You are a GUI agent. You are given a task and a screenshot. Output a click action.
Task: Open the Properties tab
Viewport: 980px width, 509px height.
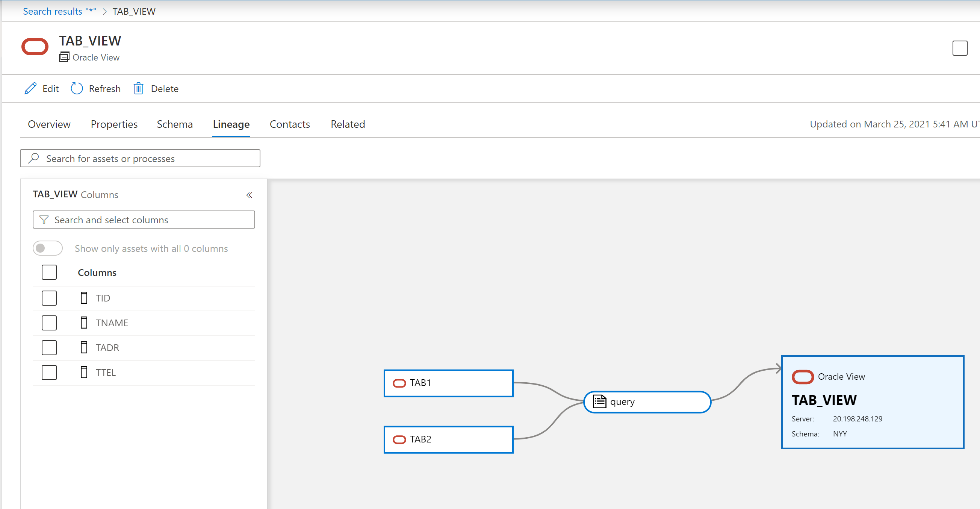coord(115,124)
